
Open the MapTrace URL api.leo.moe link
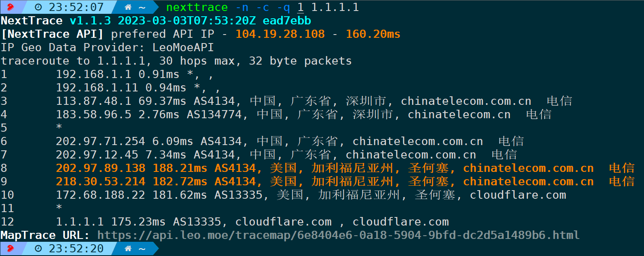[338, 235]
